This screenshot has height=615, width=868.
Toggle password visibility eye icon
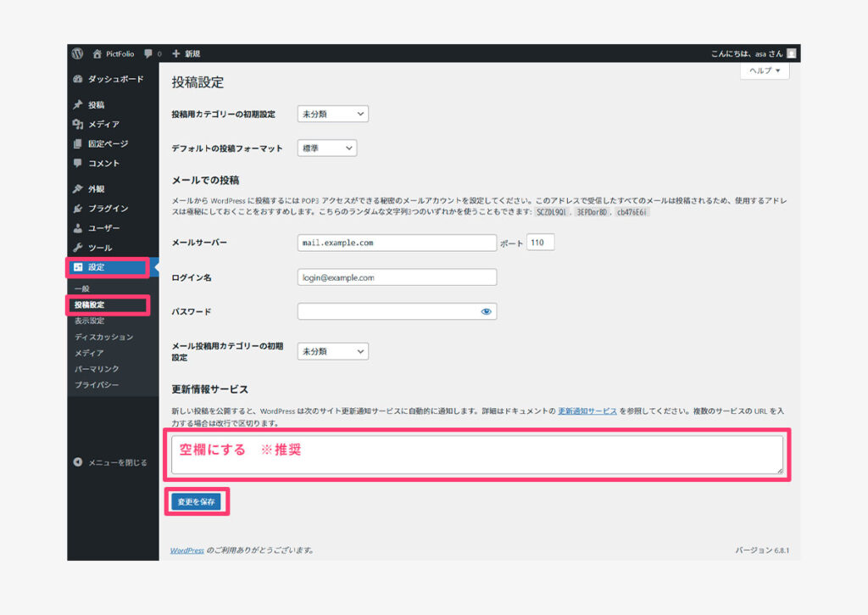tap(486, 312)
